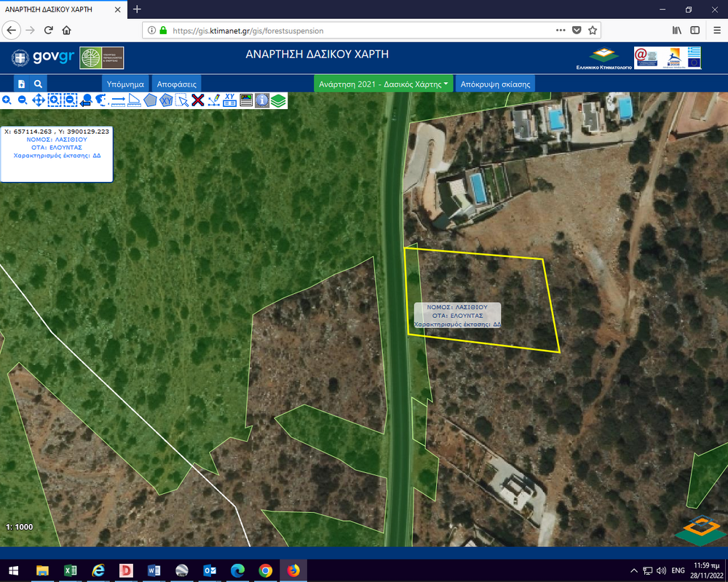Toggle the Firefox sidebar view
The image size is (728, 582).
pyautogui.click(x=695, y=31)
